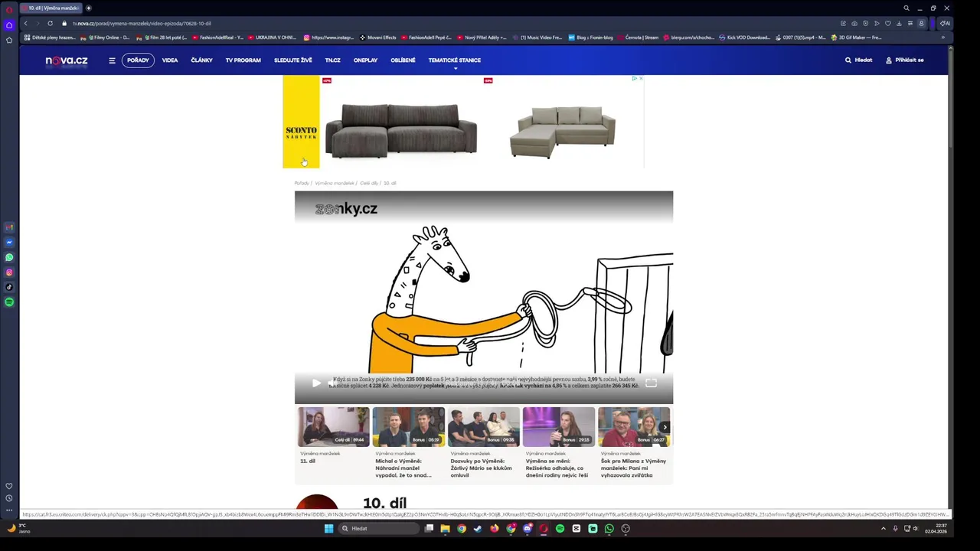Open File Explorer from the taskbar
Viewport: 980px width, 551px height.
(446, 529)
